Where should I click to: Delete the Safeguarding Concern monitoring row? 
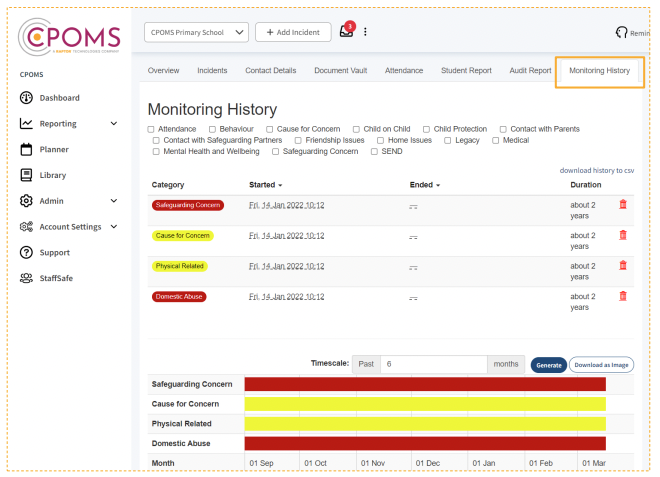pos(623,205)
